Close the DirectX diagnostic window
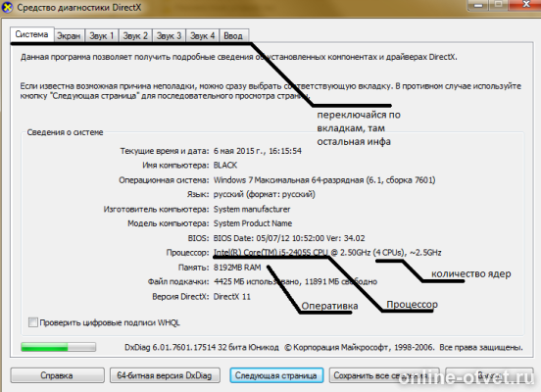 526,5
